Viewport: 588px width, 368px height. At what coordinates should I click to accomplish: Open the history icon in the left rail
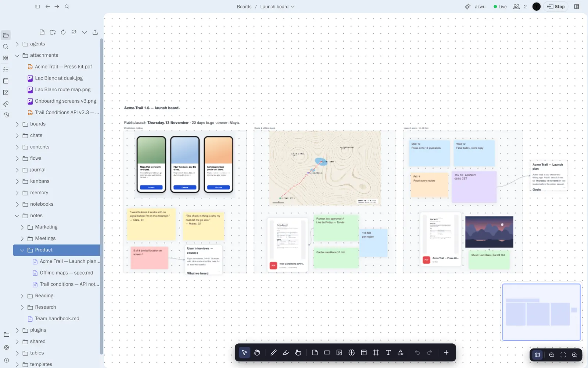click(6, 115)
